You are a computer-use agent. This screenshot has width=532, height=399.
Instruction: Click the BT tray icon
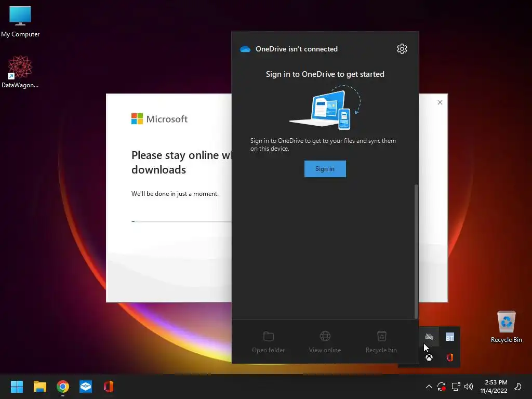click(x=449, y=337)
